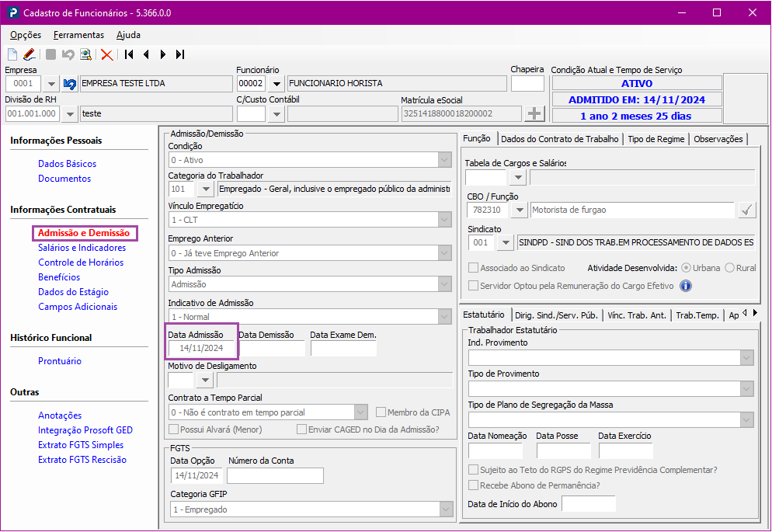Expand the Vínculo Empregatício dropdown
The height and width of the screenshot is (532, 772).
click(444, 220)
